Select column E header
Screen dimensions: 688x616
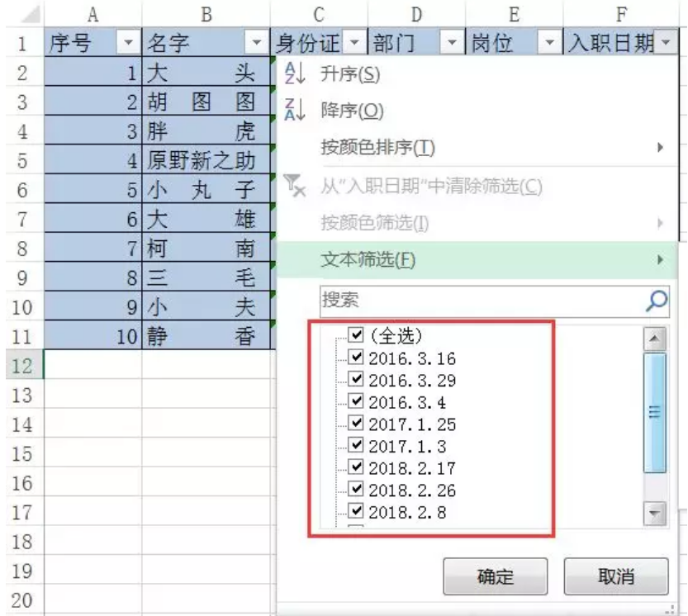pos(514,15)
